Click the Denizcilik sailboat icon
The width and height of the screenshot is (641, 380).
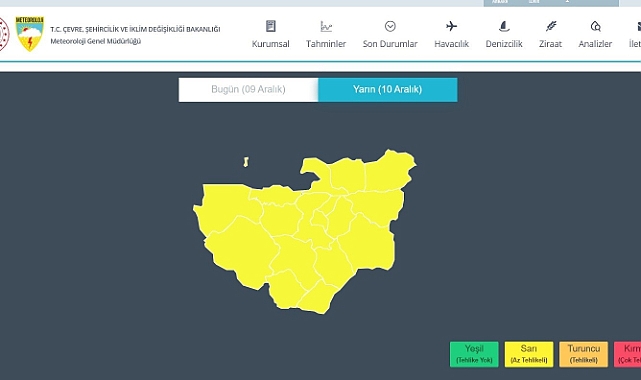coord(504,26)
